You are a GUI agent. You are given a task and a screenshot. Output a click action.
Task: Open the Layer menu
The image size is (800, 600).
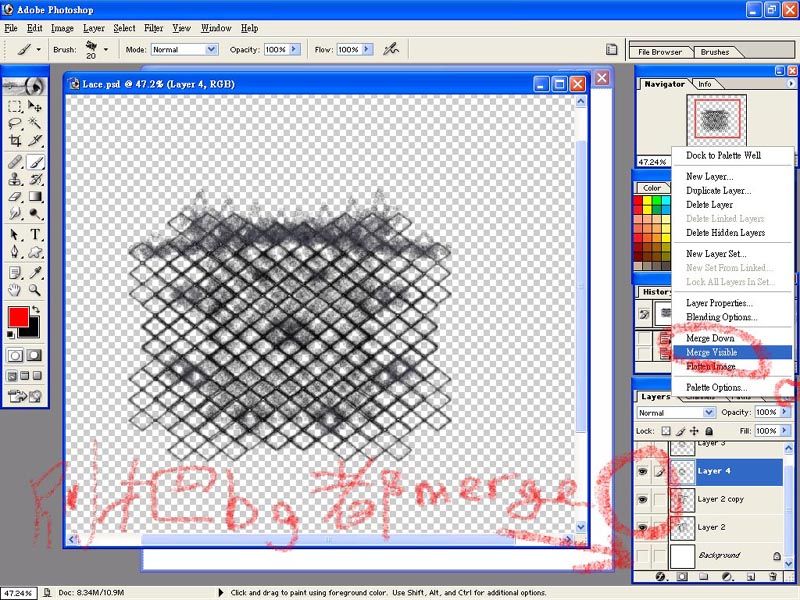94,28
